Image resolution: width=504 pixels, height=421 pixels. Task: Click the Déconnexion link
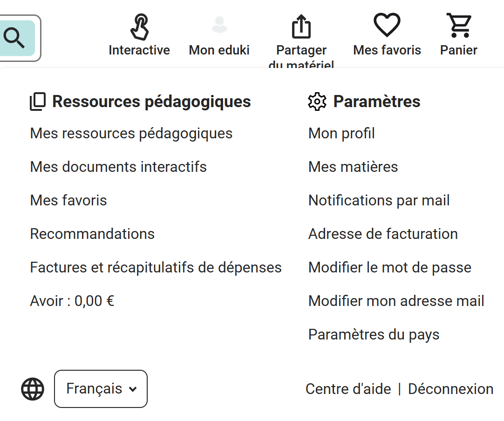click(x=450, y=389)
